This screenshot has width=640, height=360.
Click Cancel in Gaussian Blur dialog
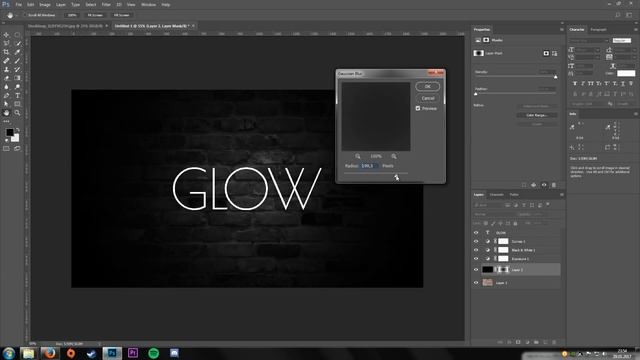click(x=427, y=98)
